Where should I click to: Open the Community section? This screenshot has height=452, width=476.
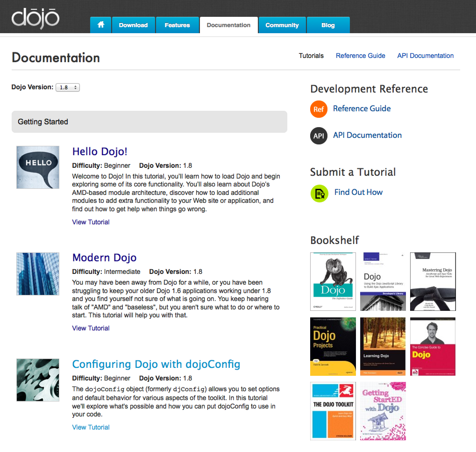pos(282,25)
